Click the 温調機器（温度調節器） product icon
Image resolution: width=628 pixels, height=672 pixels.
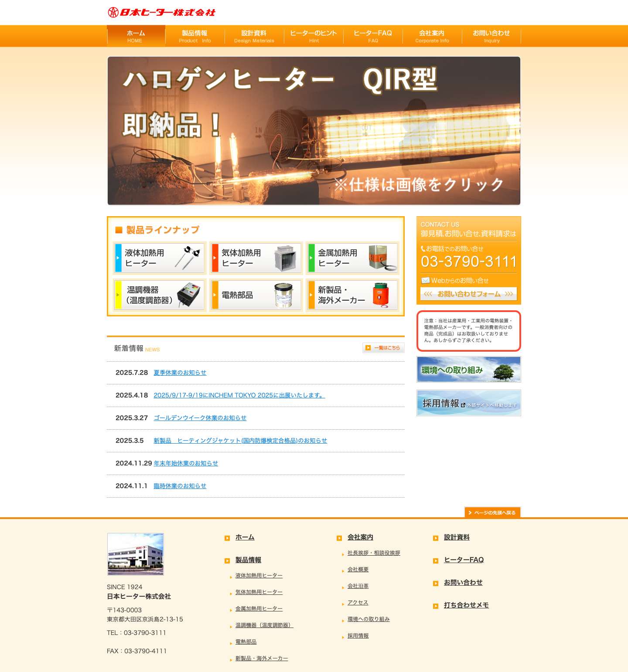coord(159,295)
